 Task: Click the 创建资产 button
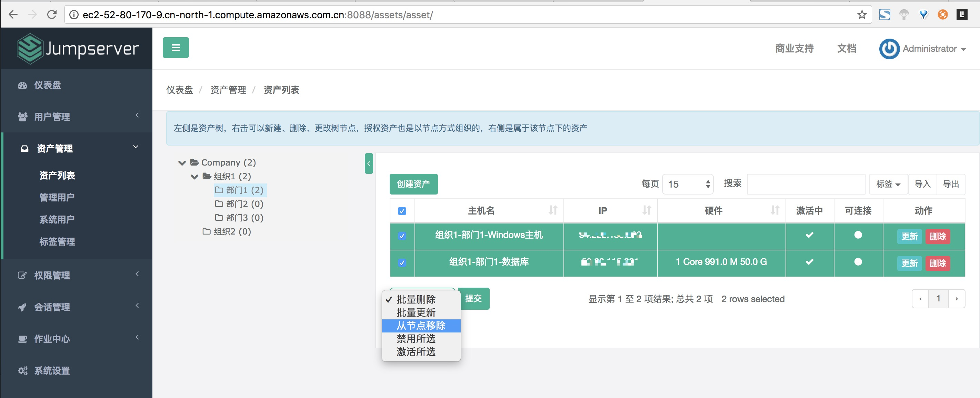[413, 184]
